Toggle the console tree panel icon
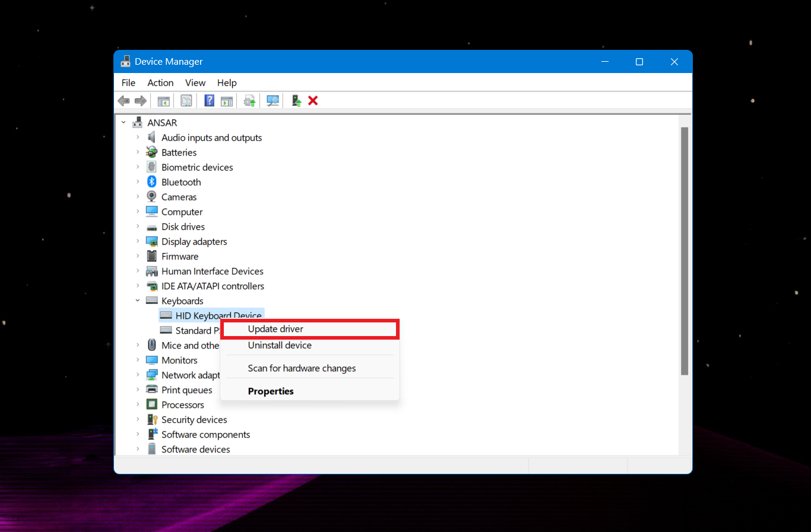This screenshot has width=811, height=532. click(164, 100)
